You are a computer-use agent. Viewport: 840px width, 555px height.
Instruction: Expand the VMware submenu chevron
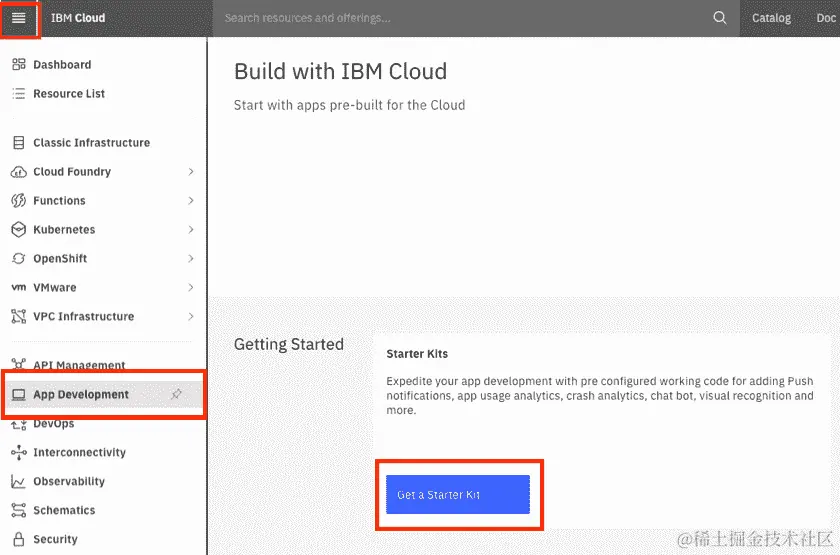[x=191, y=288]
